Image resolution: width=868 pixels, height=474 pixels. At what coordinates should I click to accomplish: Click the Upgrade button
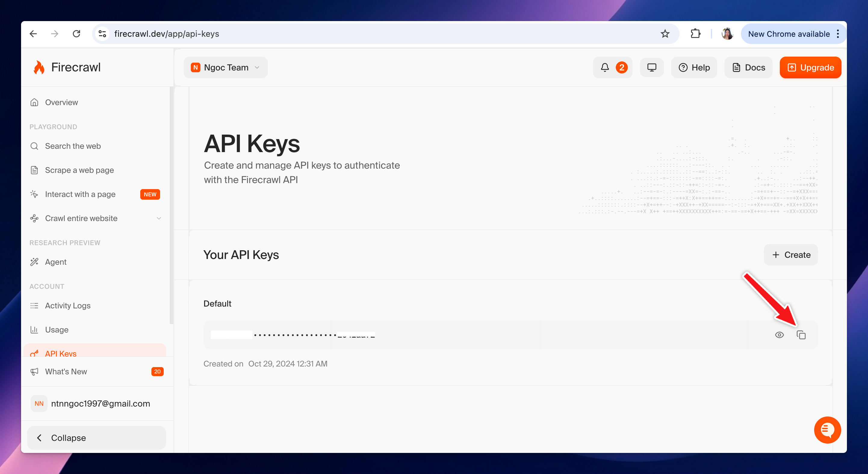(x=811, y=67)
